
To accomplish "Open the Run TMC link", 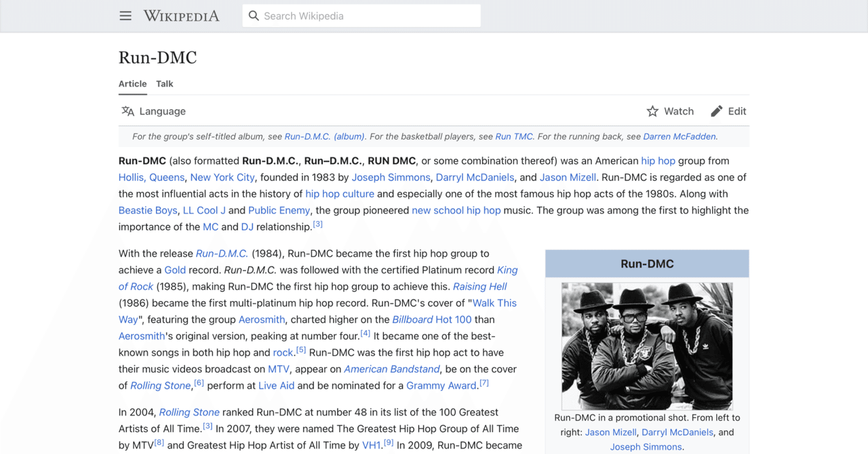I will point(514,136).
